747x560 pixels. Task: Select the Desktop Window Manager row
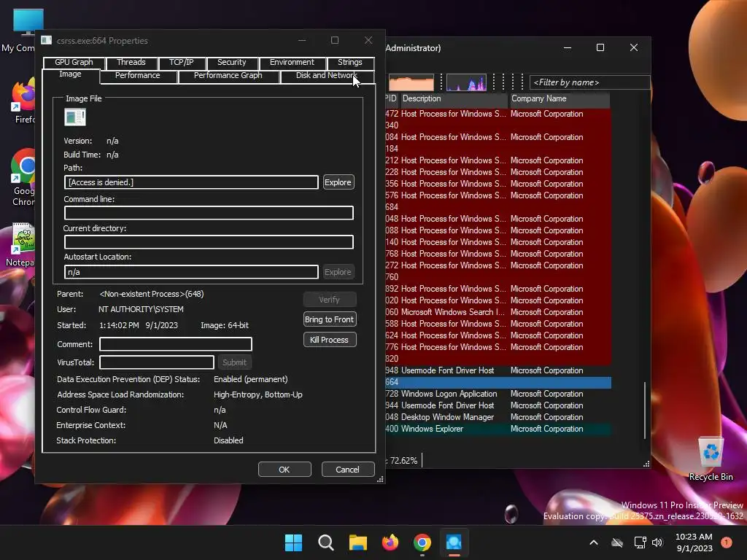pos(498,417)
